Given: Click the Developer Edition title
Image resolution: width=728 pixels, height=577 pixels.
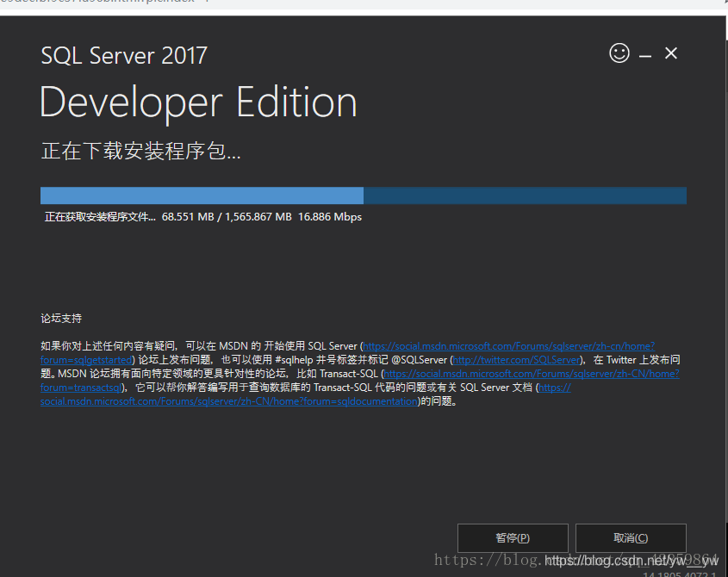Looking at the screenshot, I should [x=199, y=102].
